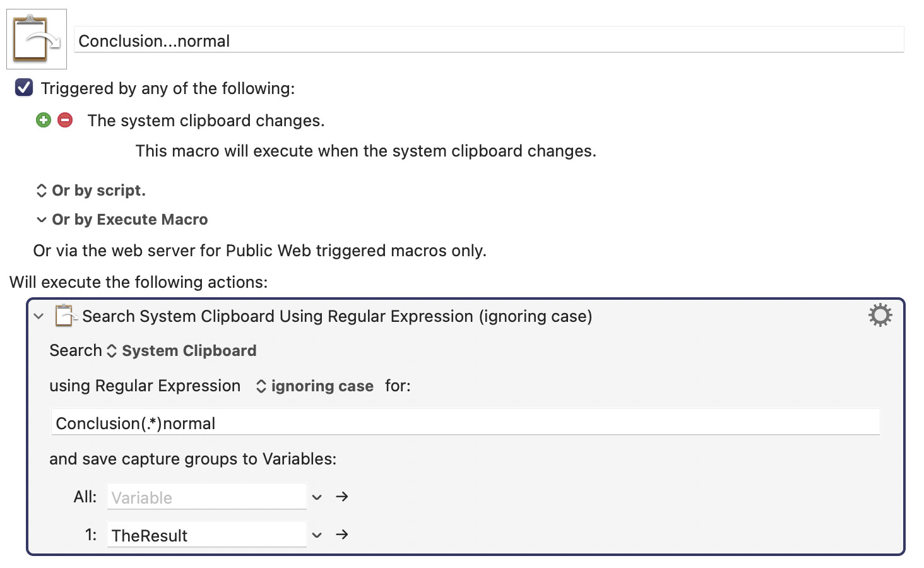Viewport: 924px width, 568px height.
Task: Click arrow beside TheResult variable field
Action: pos(342,535)
